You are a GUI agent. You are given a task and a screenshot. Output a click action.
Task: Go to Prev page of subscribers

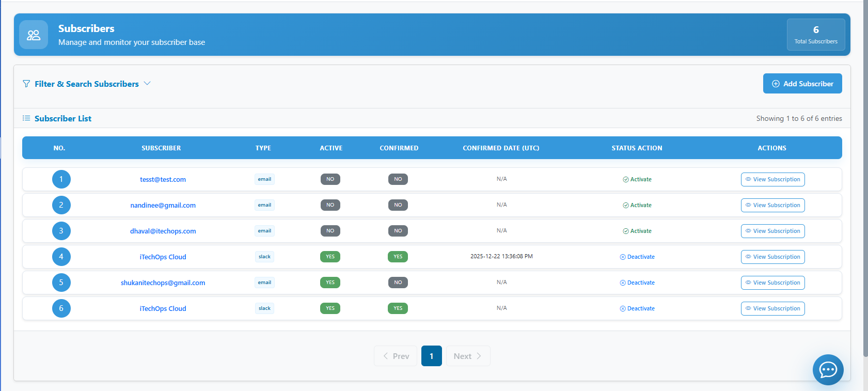(x=396, y=356)
